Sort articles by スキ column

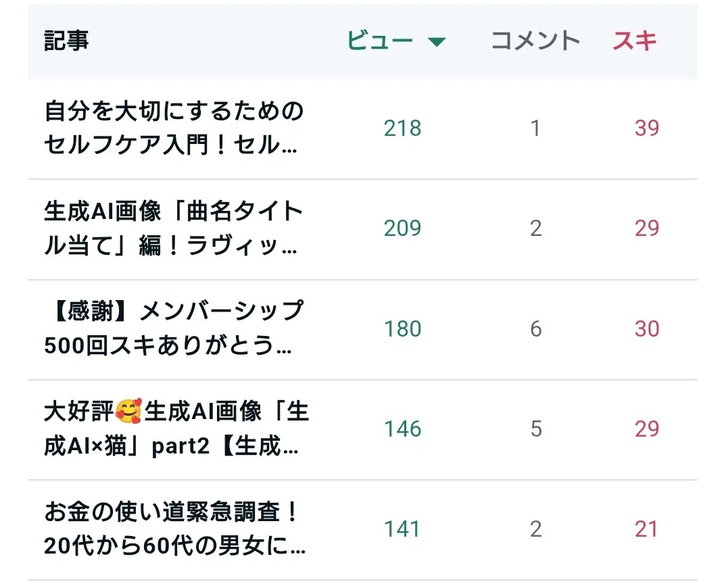pos(634,41)
